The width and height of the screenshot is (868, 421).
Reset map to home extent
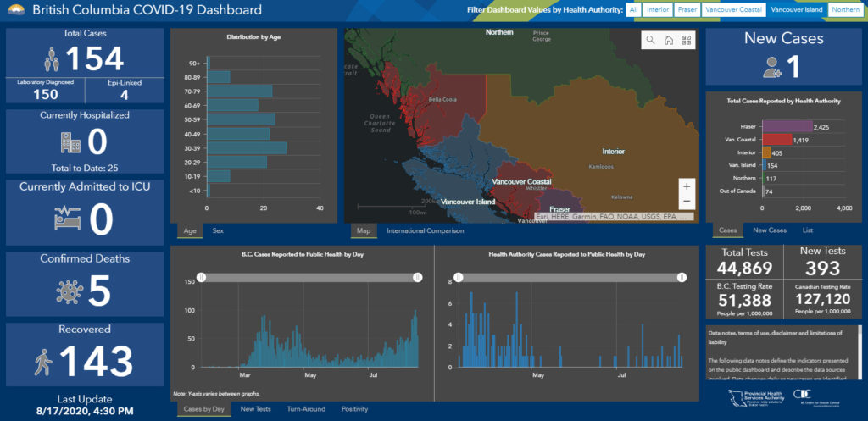click(668, 40)
